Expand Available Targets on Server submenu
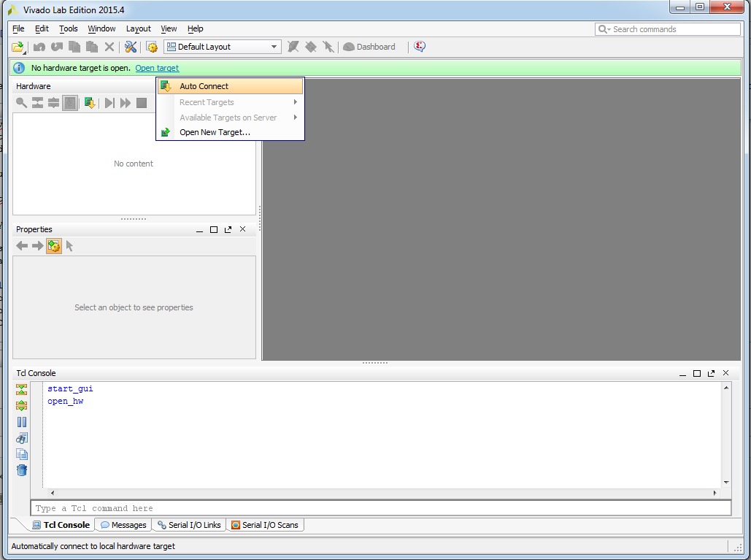 click(x=231, y=118)
